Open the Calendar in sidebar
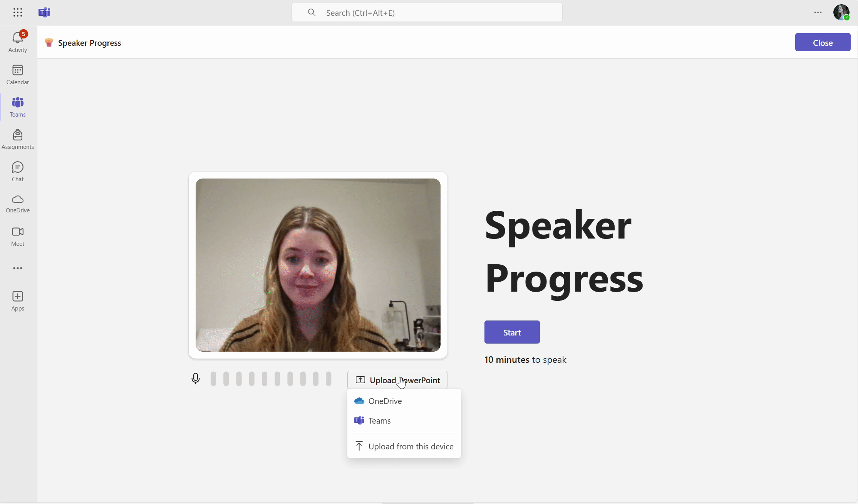 click(x=18, y=75)
